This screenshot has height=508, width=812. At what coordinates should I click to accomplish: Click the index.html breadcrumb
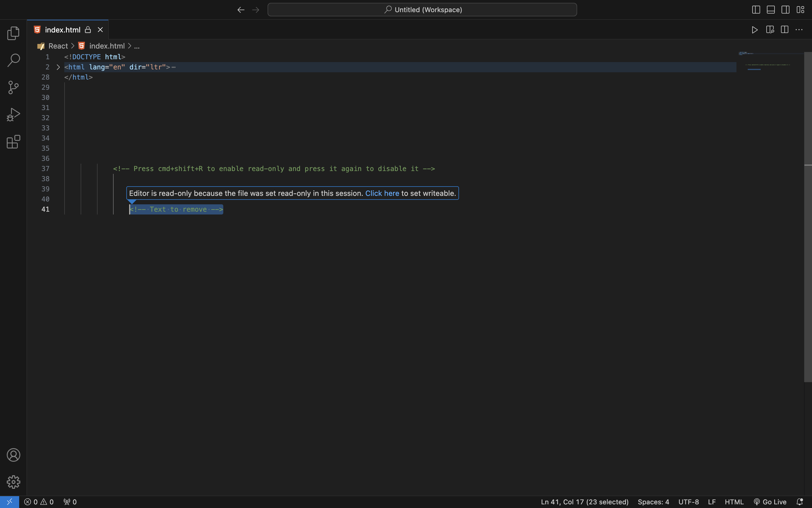pyautogui.click(x=107, y=46)
